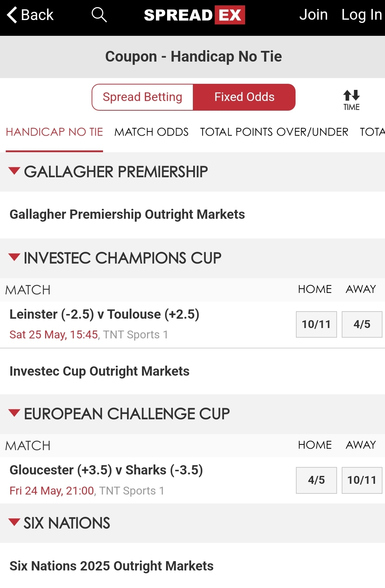Sort by time arrows icon
The width and height of the screenshot is (385, 588).
tap(351, 96)
